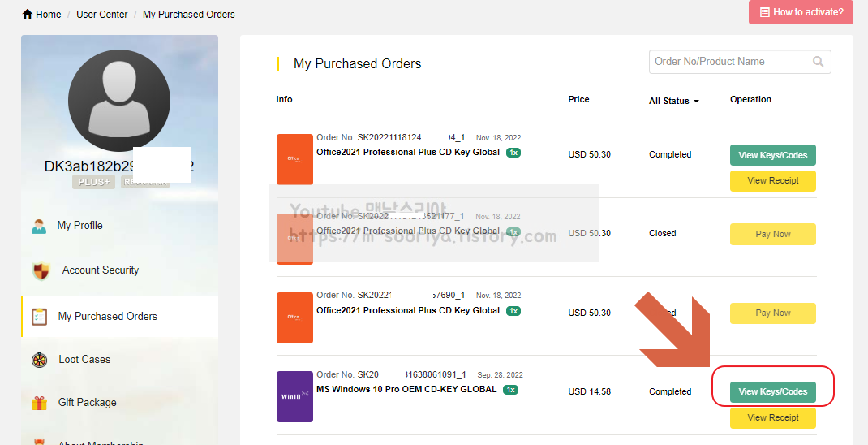Click the USD 14.58 price text
This screenshot has height=445, width=868.
590,391
